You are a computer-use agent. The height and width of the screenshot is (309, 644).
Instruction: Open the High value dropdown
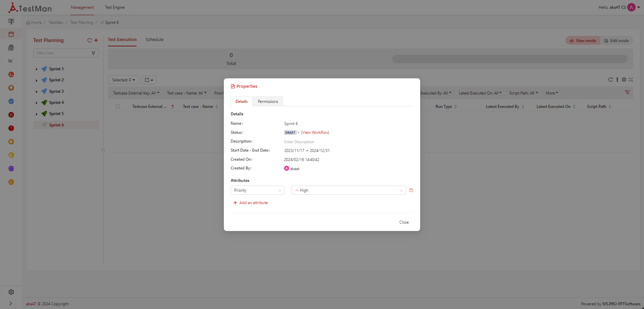[x=349, y=190]
